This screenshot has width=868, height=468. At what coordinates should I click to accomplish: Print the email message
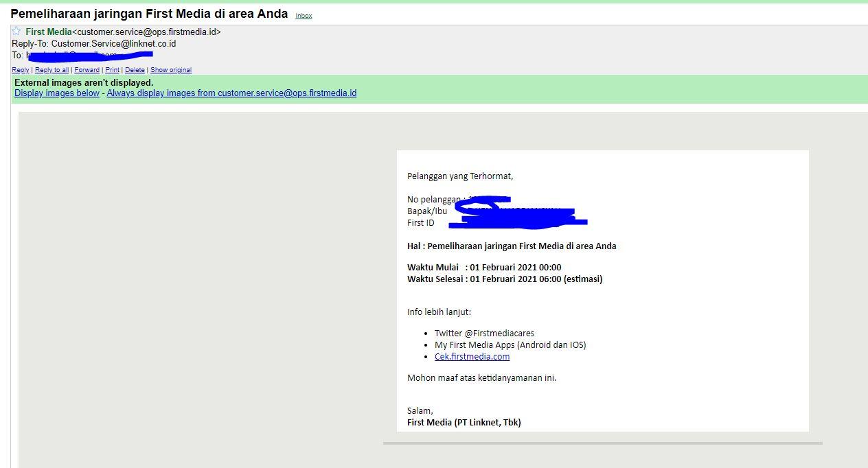click(x=112, y=70)
